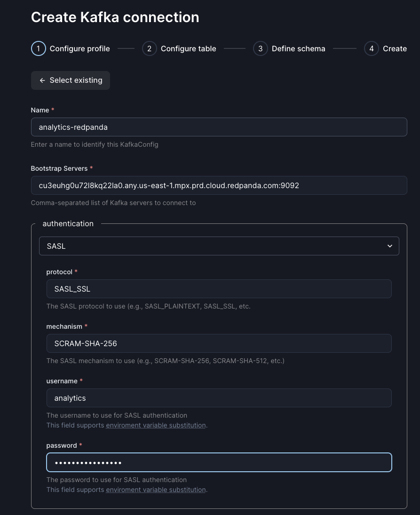Click the step 2 circle icon

149,48
